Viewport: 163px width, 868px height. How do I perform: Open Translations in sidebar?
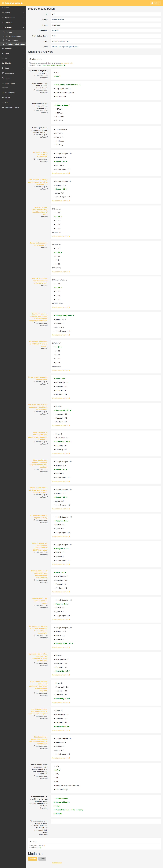pyautogui.click(x=13, y=93)
